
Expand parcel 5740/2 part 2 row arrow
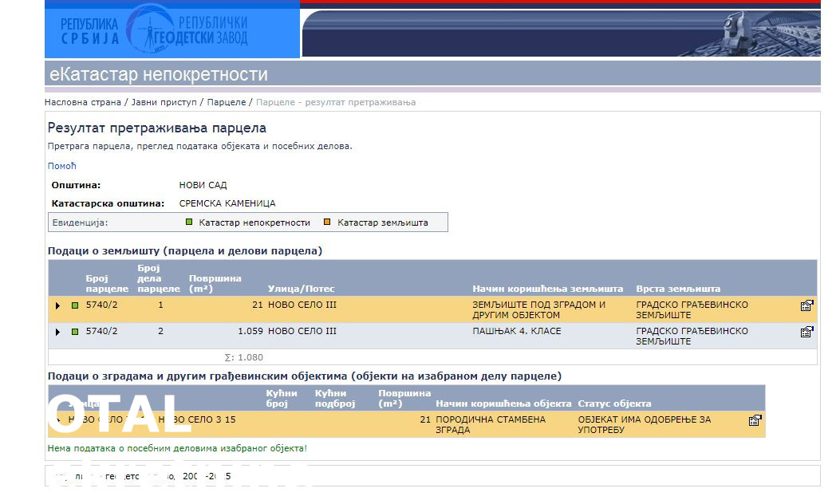pyautogui.click(x=57, y=332)
